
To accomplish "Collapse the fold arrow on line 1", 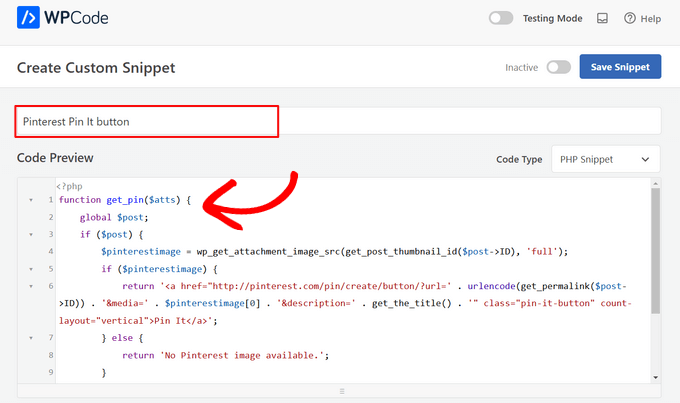I will [31, 200].
